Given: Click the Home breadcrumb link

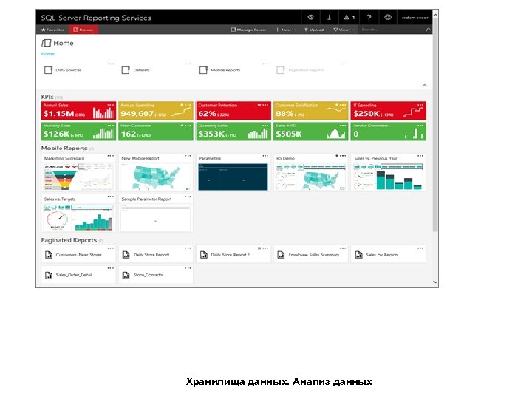Looking at the screenshot, I should [x=48, y=54].
